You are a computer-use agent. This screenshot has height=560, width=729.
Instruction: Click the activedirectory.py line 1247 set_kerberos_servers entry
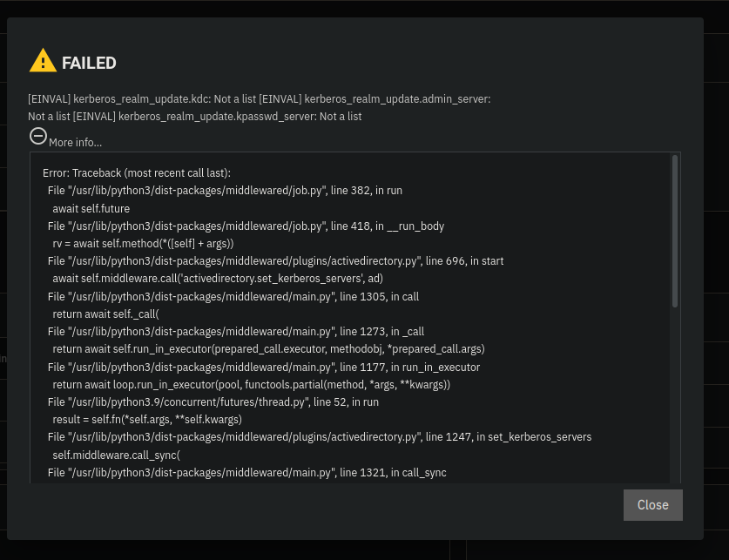[320, 437]
